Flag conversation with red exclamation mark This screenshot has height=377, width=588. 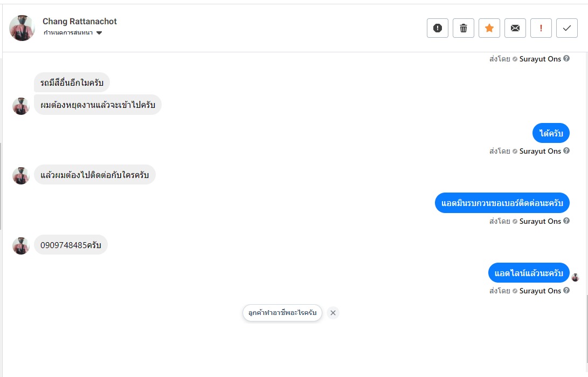click(x=541, y=28)
